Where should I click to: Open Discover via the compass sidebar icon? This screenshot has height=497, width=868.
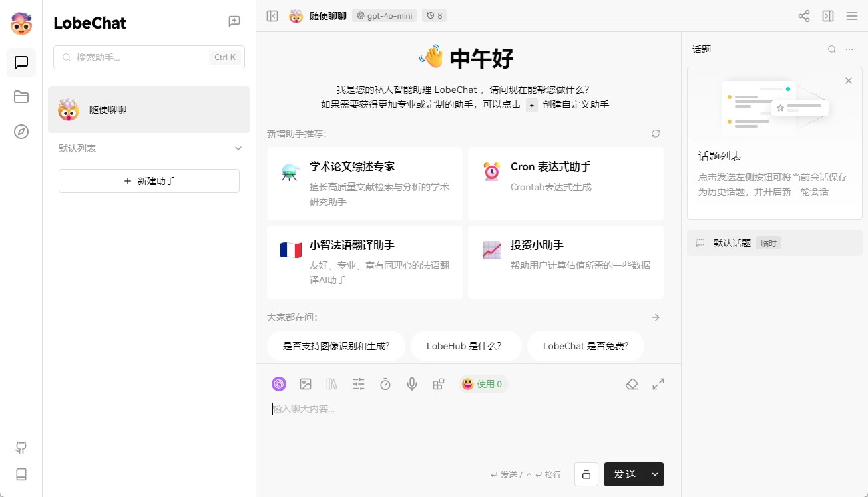(21, 132)
